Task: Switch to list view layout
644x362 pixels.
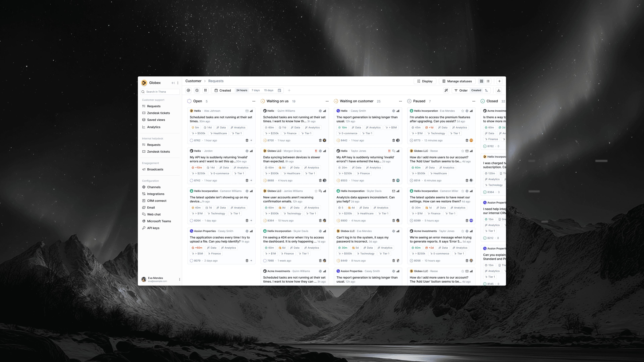Action: click(x=488, y=81)
